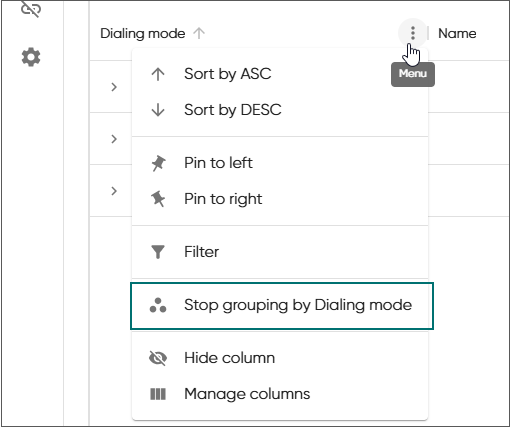Screen dimensions: 510x427
Task: Select Stop grouping by Dialing mode
Action: tap(282, 306)
